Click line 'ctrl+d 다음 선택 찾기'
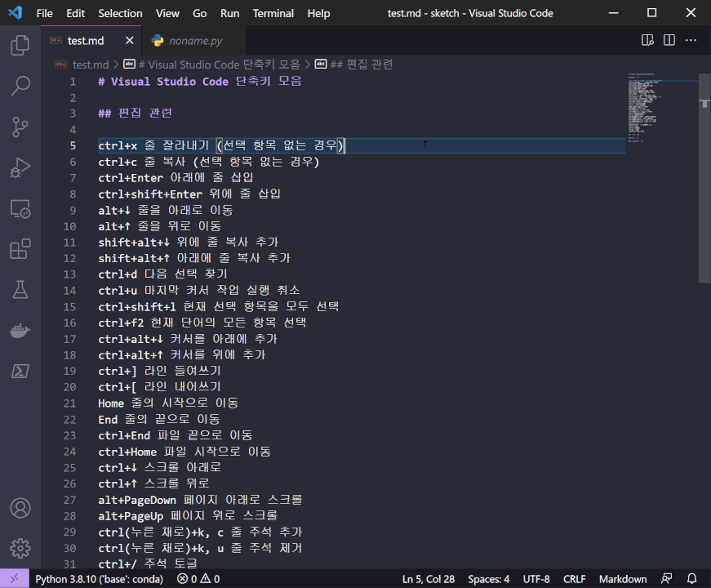Image resolution: width=711 pixels, height=588 pixels. coord(162,274)
